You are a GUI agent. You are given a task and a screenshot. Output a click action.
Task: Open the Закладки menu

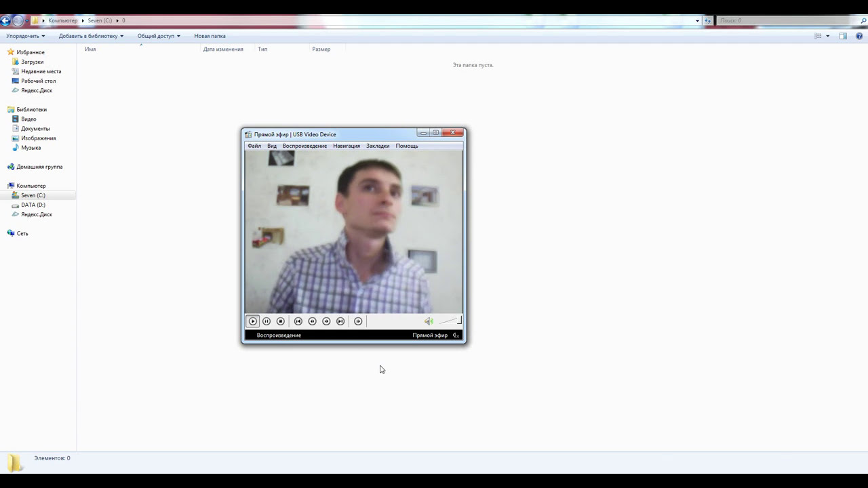(378, 146)
